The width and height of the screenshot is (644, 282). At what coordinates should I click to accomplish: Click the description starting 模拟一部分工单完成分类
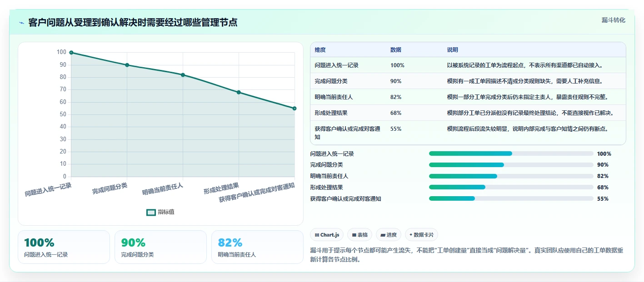[x=528, y=97]
